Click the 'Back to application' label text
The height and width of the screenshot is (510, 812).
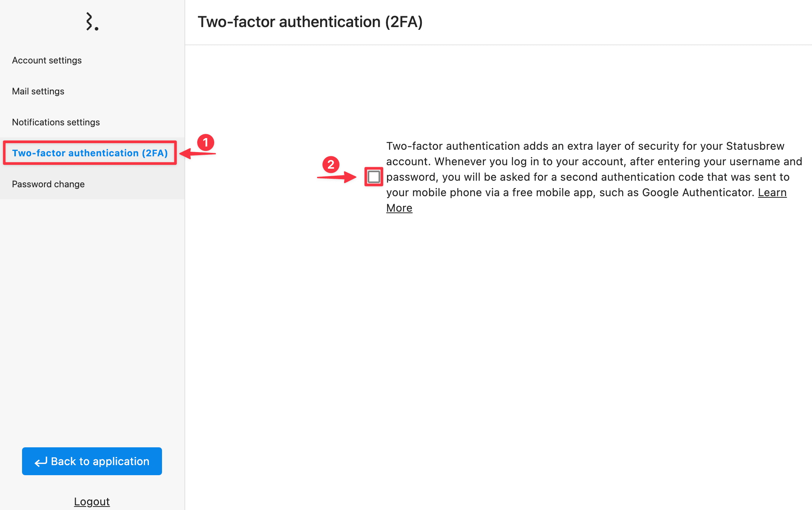(100, 461)
